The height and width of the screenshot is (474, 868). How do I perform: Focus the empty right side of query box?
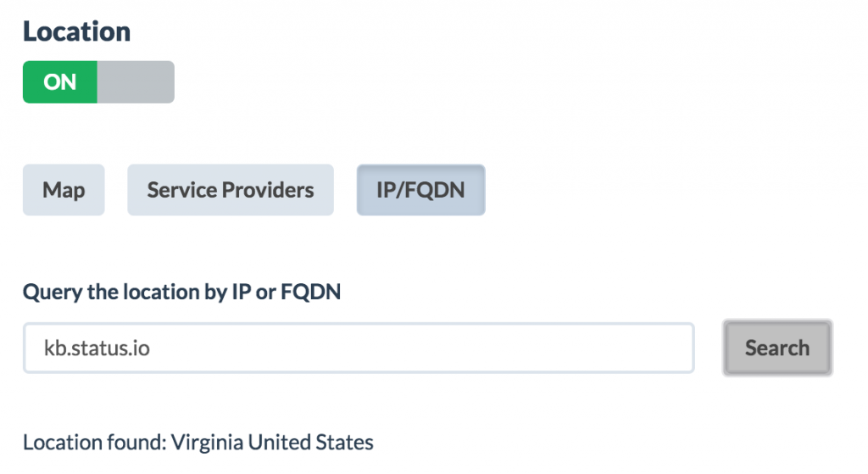click(x=551, y=348)
